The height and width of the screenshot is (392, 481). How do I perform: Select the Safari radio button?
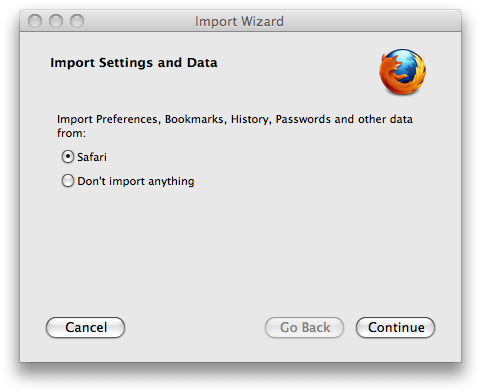click(x=68, y=157)
